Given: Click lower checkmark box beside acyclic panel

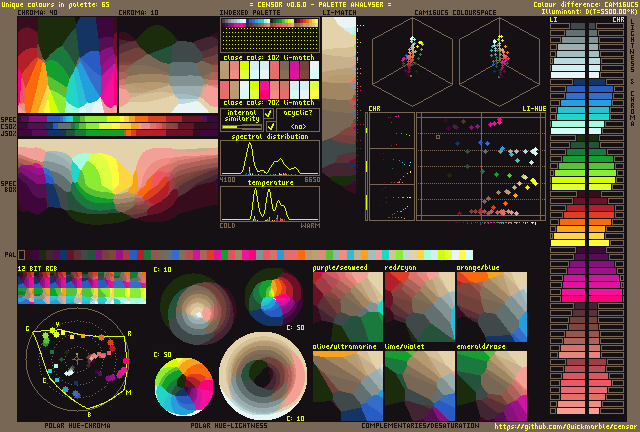Looking at the screenshot, I should coord(270,126).
